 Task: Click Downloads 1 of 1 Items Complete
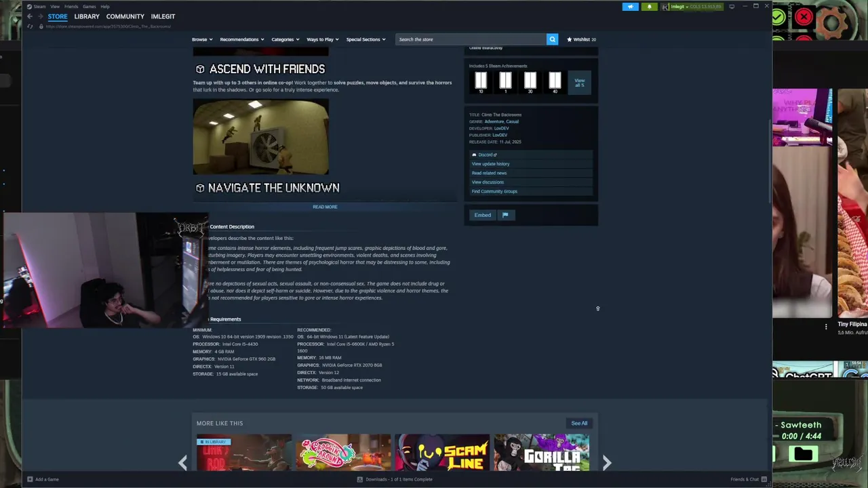point(399,479)
